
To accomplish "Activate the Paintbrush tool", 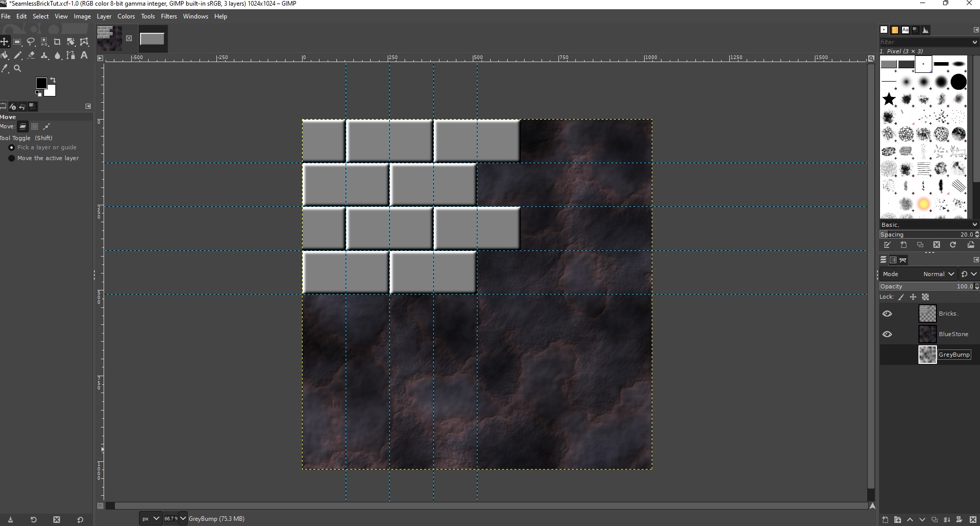I will [x=17, y=55].
